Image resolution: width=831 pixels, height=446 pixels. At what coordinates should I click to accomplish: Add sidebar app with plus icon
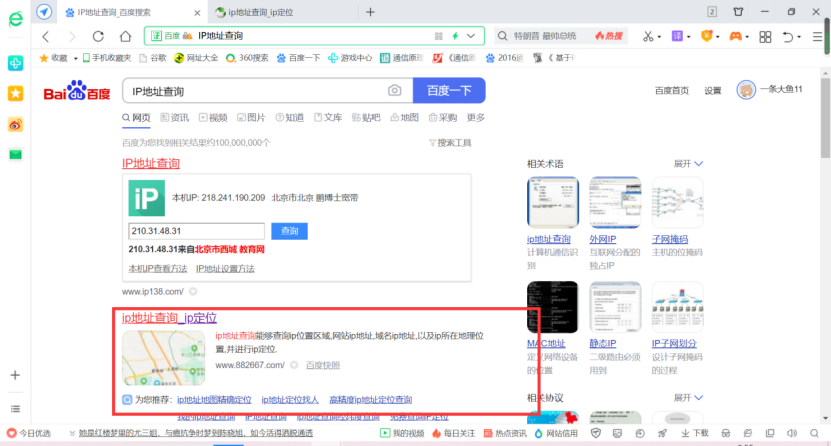click(x=15, y=375)
